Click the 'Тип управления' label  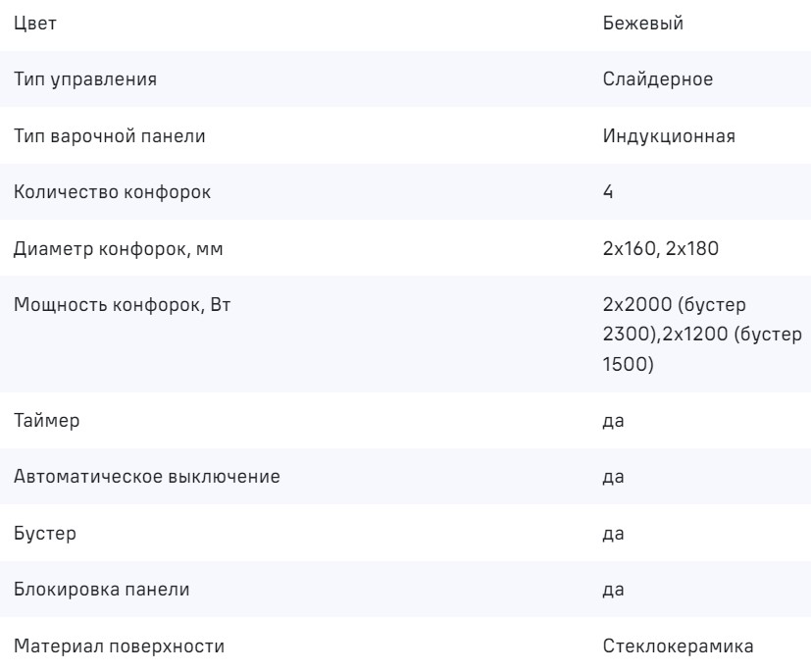click(x=86, y=80)
